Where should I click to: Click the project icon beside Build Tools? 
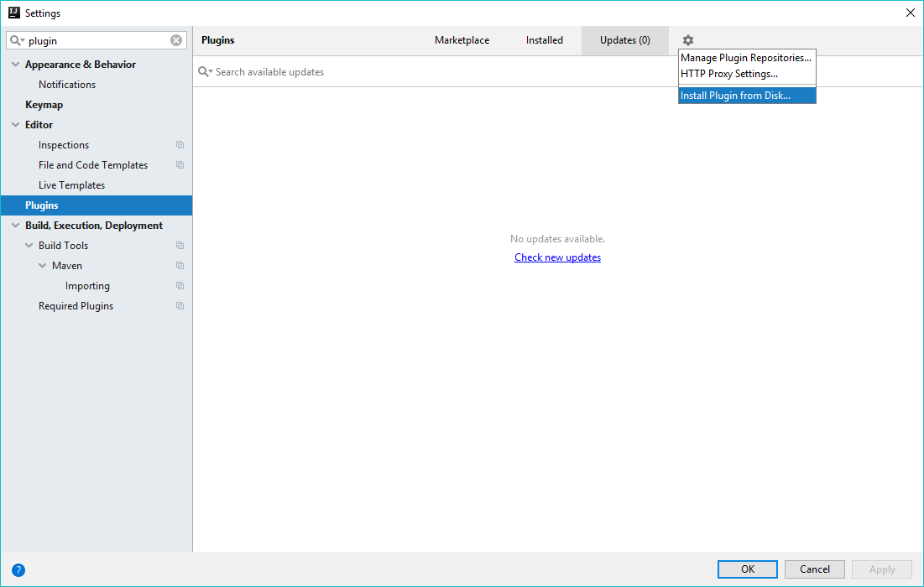180,246
